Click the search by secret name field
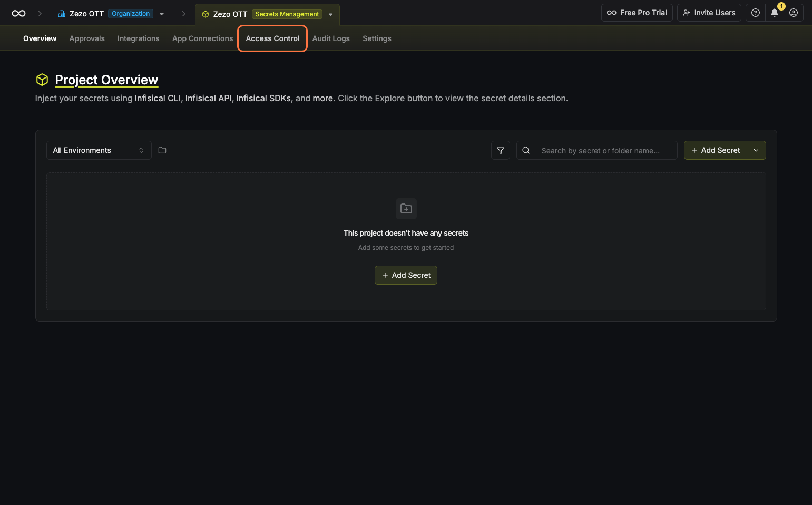The image size is (812, 505). pyautogui.click(x=605, y=151)
